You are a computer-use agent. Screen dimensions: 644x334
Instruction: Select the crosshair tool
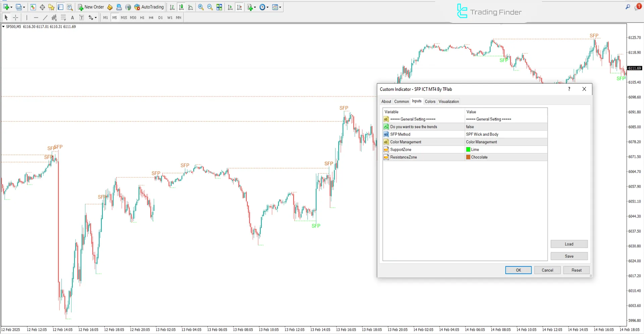(x=15, y=18)
